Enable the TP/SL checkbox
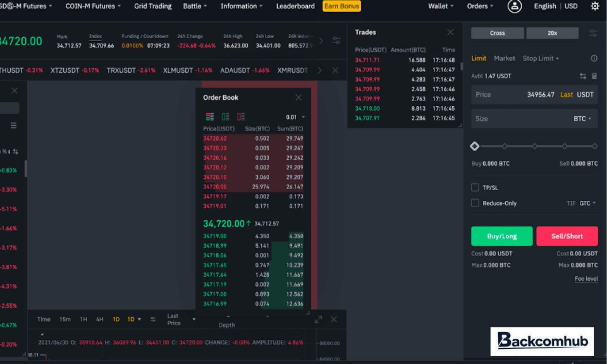This screenshot has height=364, width=607. click(x=475, y=187)
